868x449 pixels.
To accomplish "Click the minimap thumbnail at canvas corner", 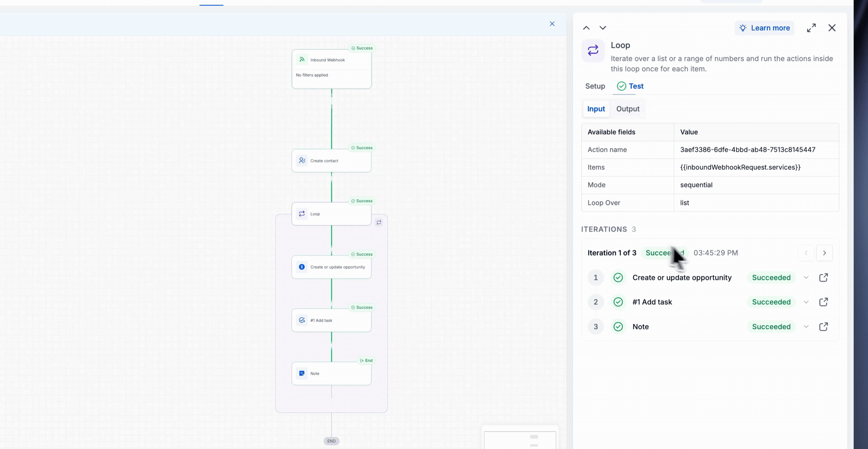I will 520,439.
